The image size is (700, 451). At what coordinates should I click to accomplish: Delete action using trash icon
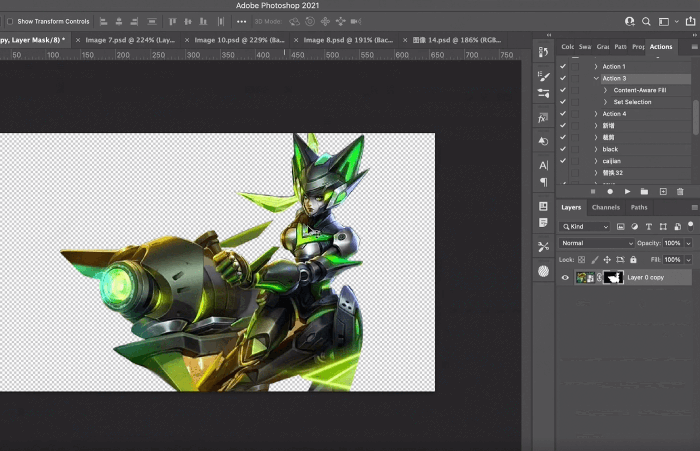[680, 192]
